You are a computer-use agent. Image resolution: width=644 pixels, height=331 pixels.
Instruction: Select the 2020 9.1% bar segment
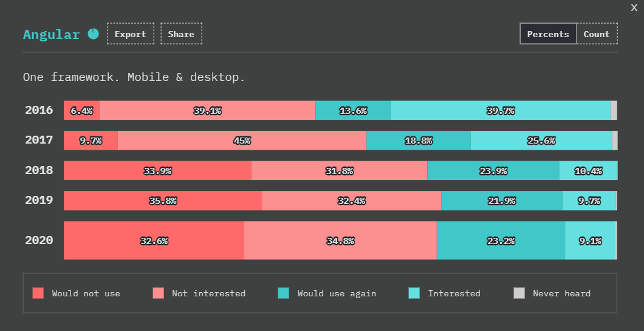590,240
